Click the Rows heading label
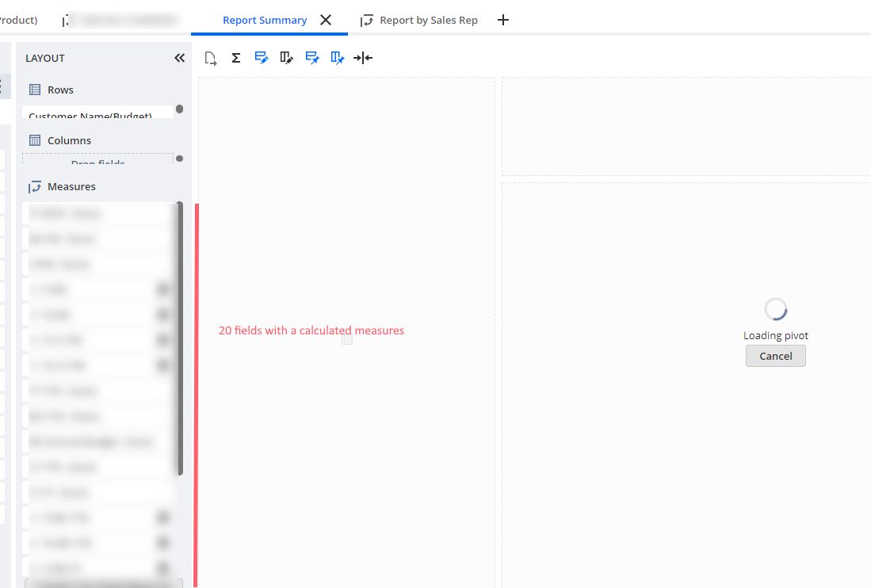 click(x=60, y=90)
